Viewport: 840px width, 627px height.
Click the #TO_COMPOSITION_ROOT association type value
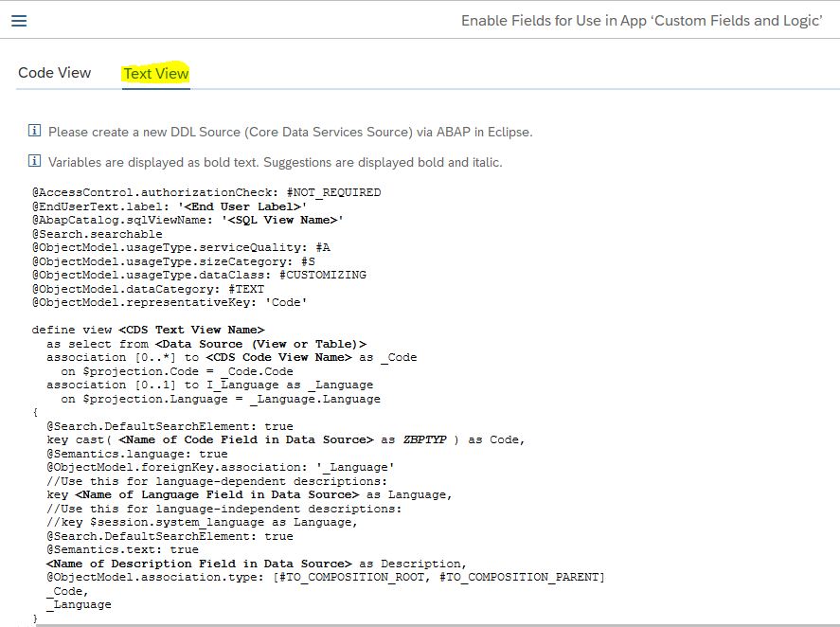point(352,577)
